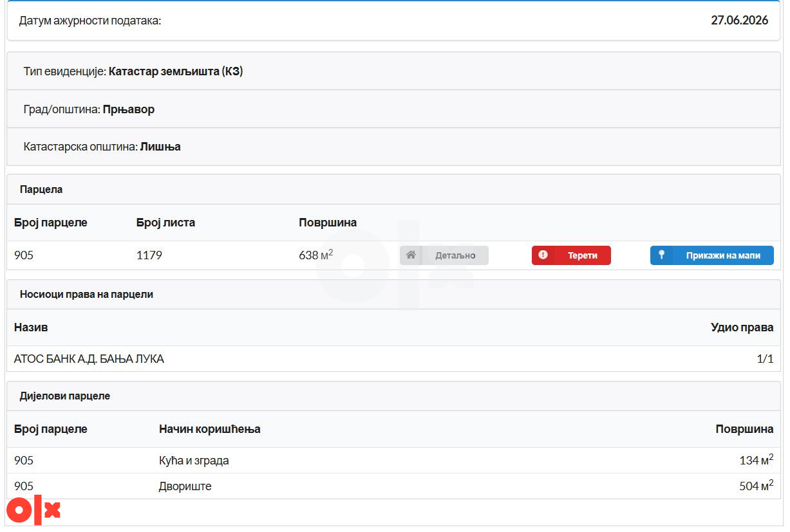Click the ownership share value 1/1
This screenshot has height=532, width=790.
click(765, 359)
